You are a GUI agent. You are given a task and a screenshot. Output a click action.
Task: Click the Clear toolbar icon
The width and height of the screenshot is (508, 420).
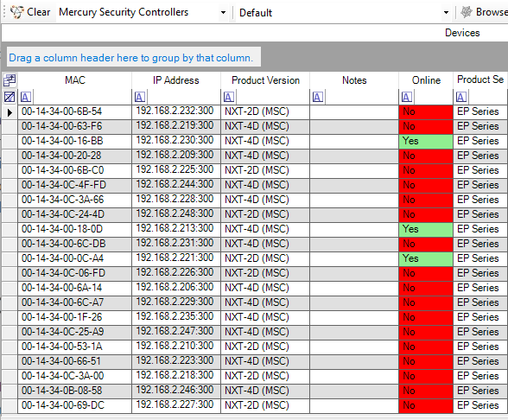tap(16, 12)
